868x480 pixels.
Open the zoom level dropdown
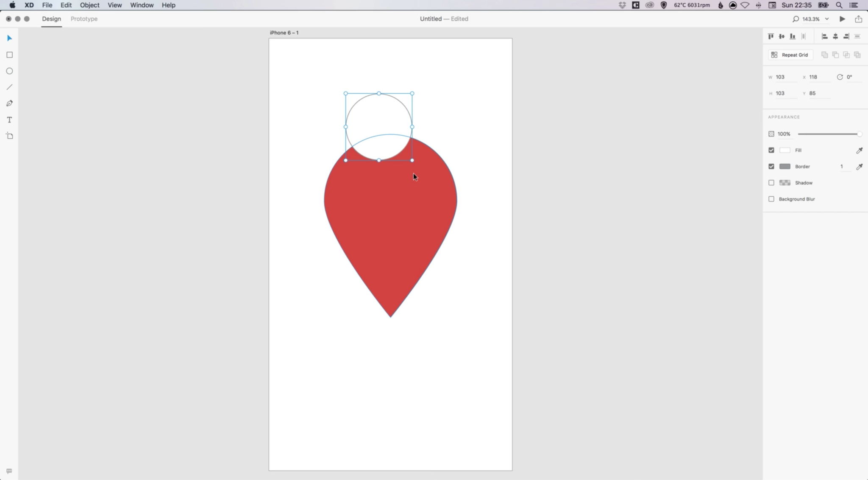point(827,19)
